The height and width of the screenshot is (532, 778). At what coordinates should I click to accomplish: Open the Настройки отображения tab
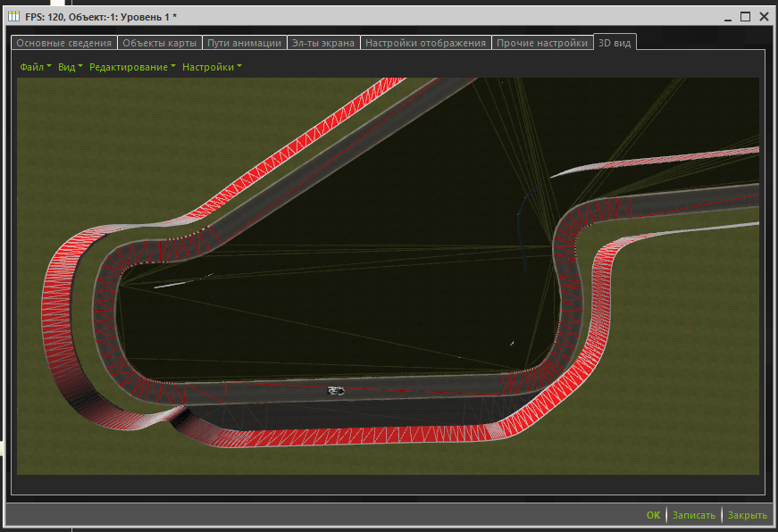tap(426, 43)
